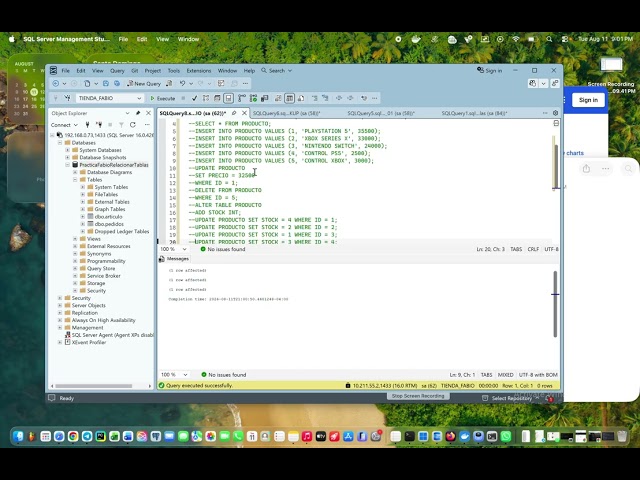Parse the query with the checkmark icon
This screenshot has height=480, width=640.
point(194,98)
